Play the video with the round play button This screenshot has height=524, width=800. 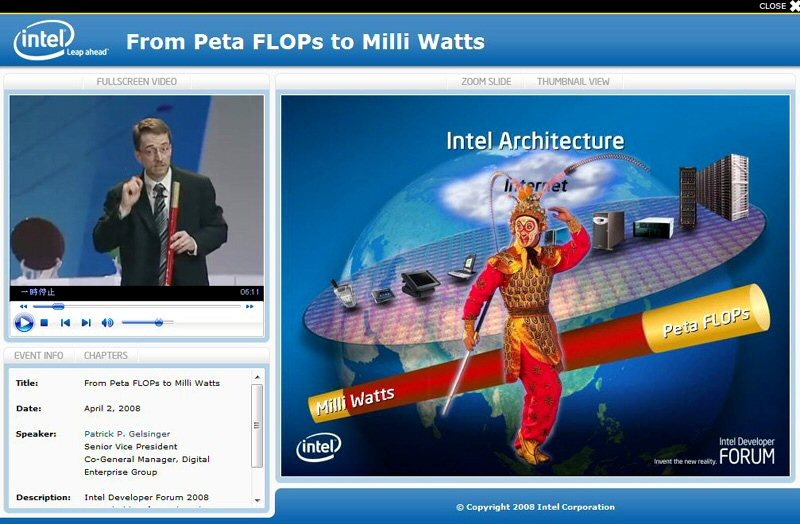[23, 323]
